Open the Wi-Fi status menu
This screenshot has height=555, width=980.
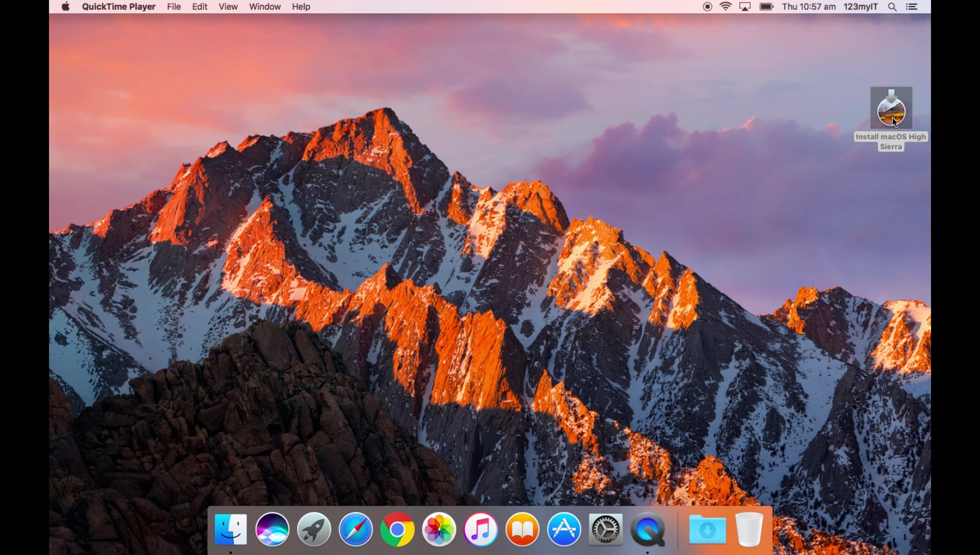(x=726, y=6)
